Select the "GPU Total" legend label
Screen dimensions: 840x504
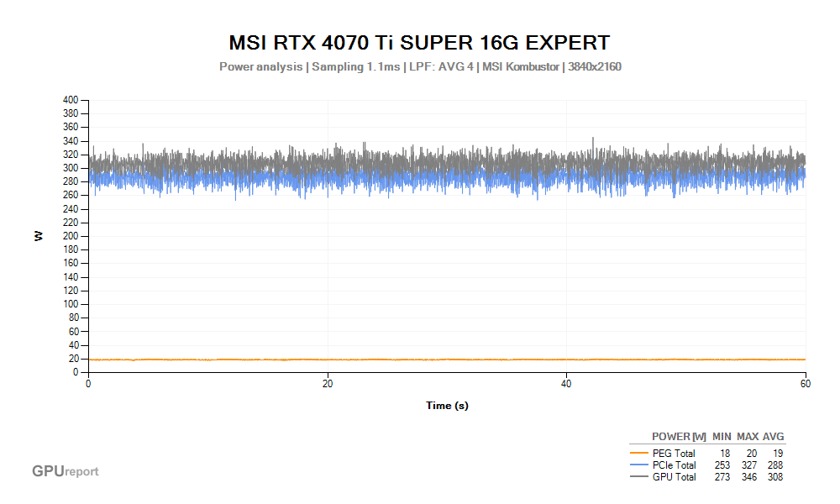tap(674, 477)
